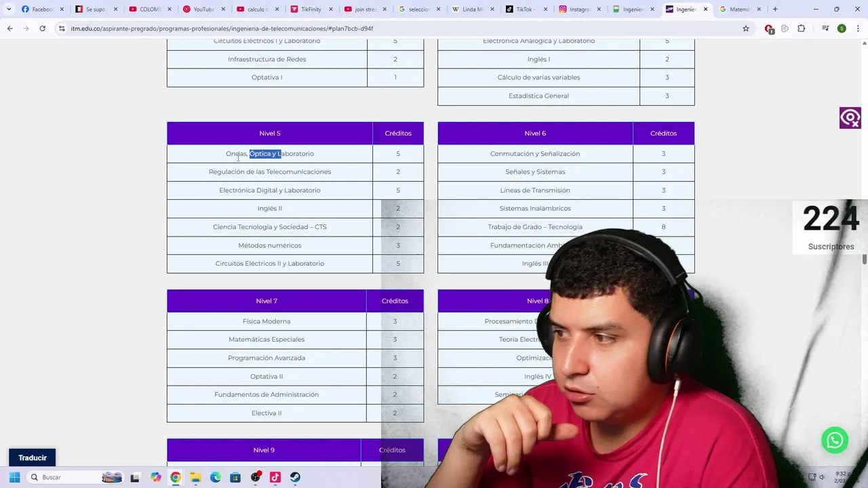Launch Copilot from taskbar
Screen dimensions: 868x488
coord(156,477)
